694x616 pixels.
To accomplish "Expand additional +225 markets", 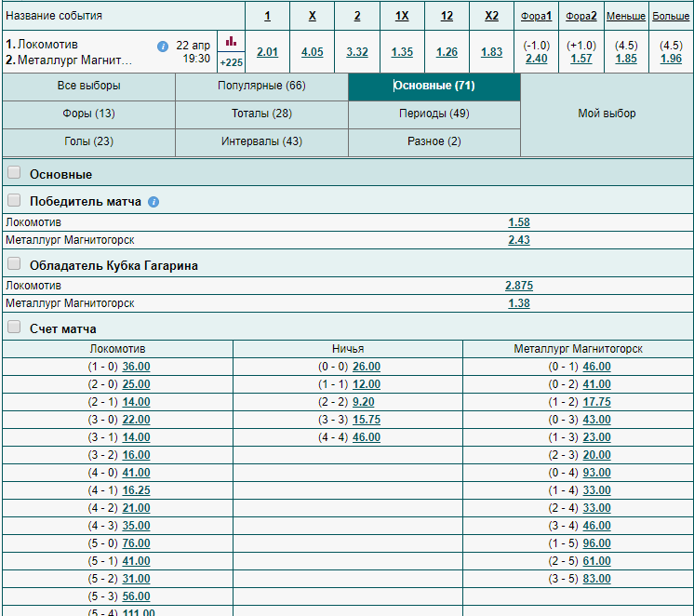I will [231, 62].
